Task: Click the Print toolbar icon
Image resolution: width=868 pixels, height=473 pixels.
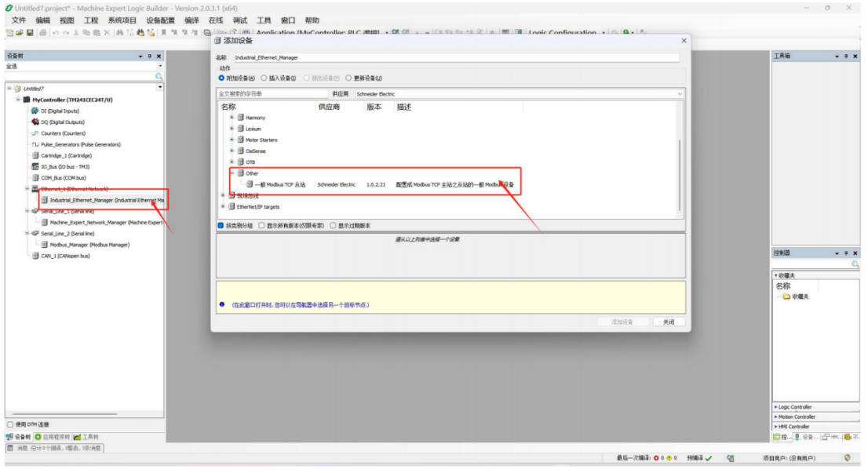Action: [42, 33]
